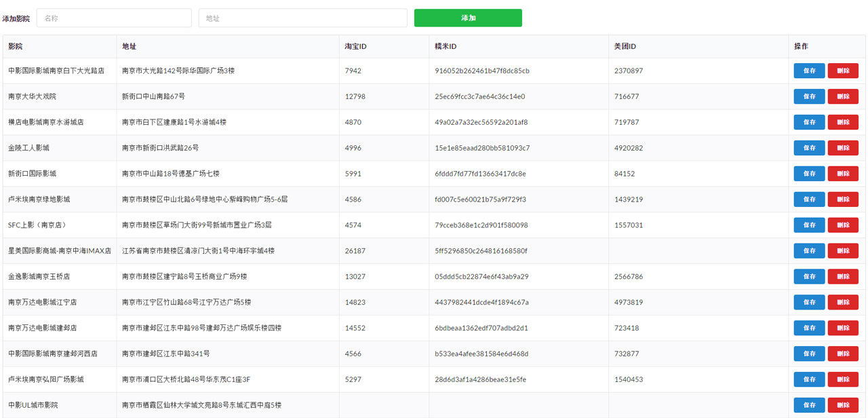Screen dimensions: 868x418
Task: Delete the 新街口国际影城 row
Action: point(843,174)
